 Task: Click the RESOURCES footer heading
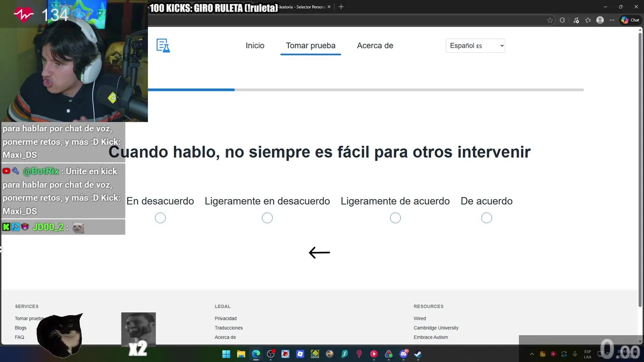pyautogui.click(x=429, y=306)
